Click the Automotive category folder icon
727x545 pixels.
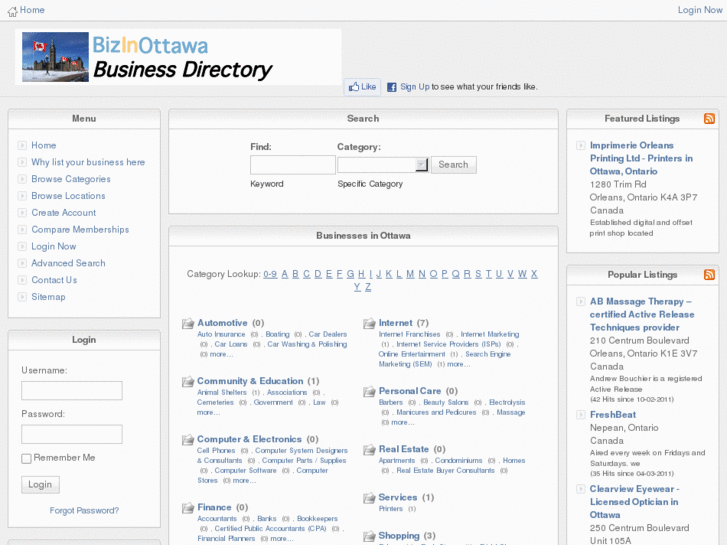point(188,323)
